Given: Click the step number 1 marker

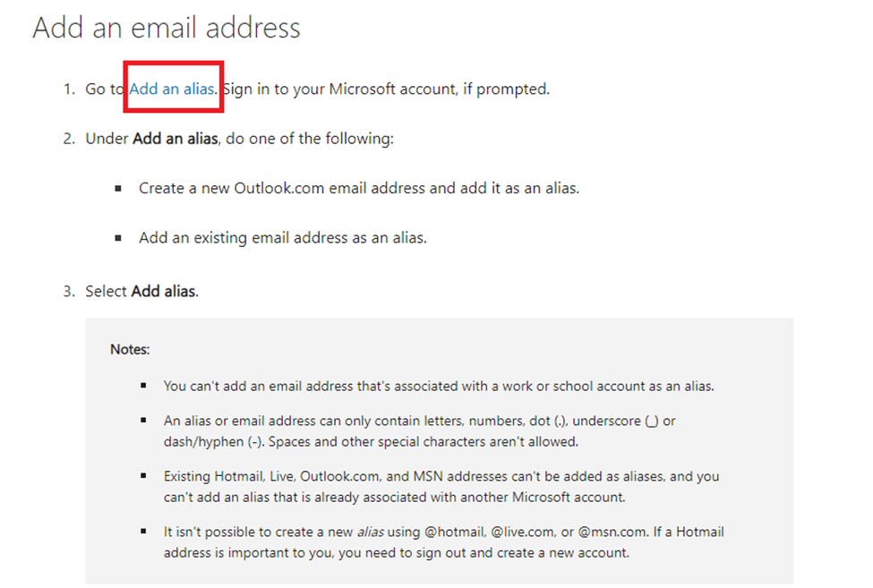Looking at the screenshot, I should (x=68, y=89).
